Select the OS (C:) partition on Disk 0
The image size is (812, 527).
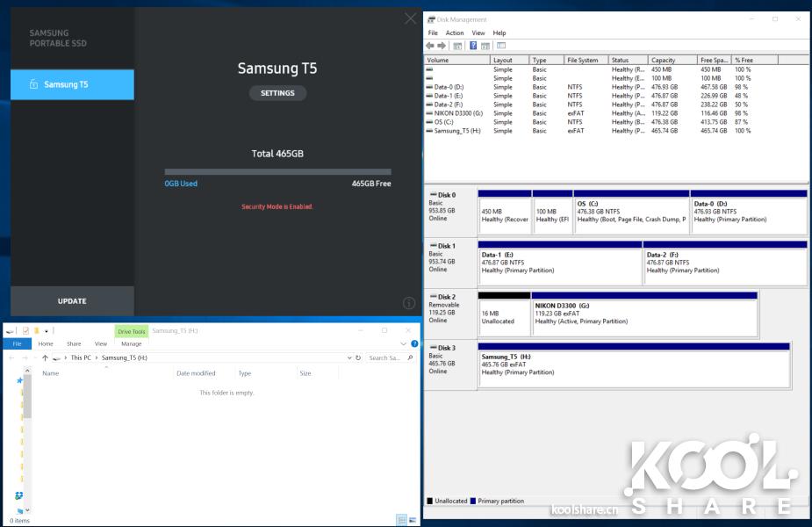(x=631, y=212)
